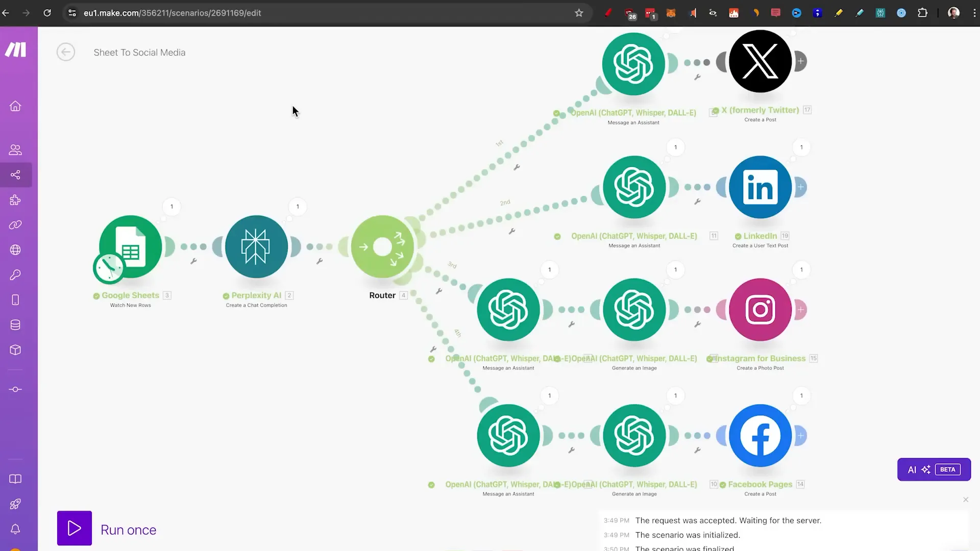Go back with the arrow beside scenario name
Screen dimensions: 980x551
pyautogui.click(x=66, y=52)
